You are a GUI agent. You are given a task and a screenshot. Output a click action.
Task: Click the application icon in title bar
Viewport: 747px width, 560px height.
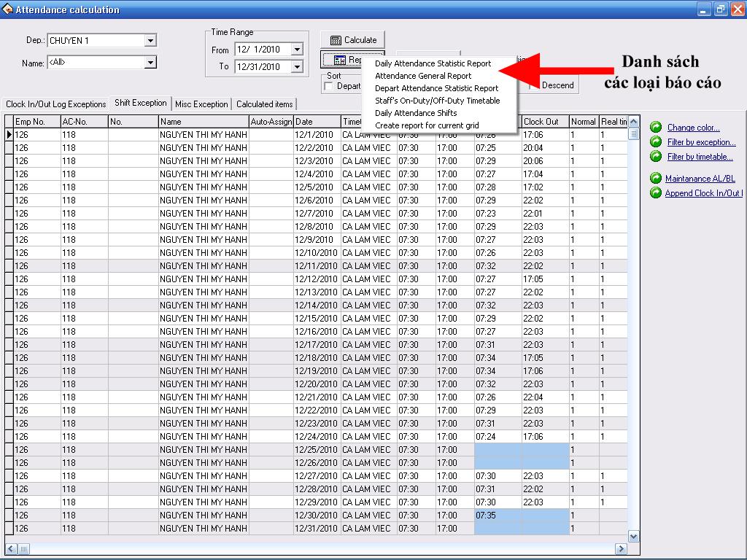point(7,9)
